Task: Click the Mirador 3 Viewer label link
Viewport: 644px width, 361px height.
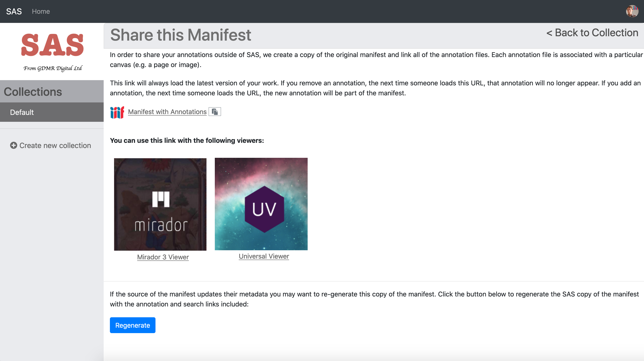Action: point(162,257)
